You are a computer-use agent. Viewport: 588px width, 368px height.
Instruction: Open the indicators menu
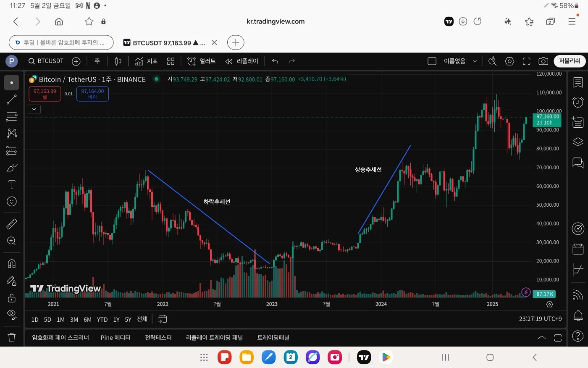point(146,61)
